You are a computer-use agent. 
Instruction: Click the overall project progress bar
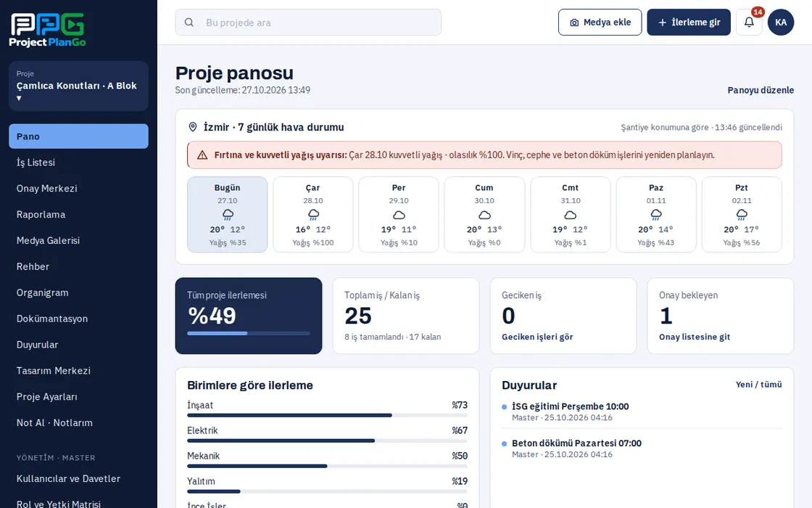249,333
